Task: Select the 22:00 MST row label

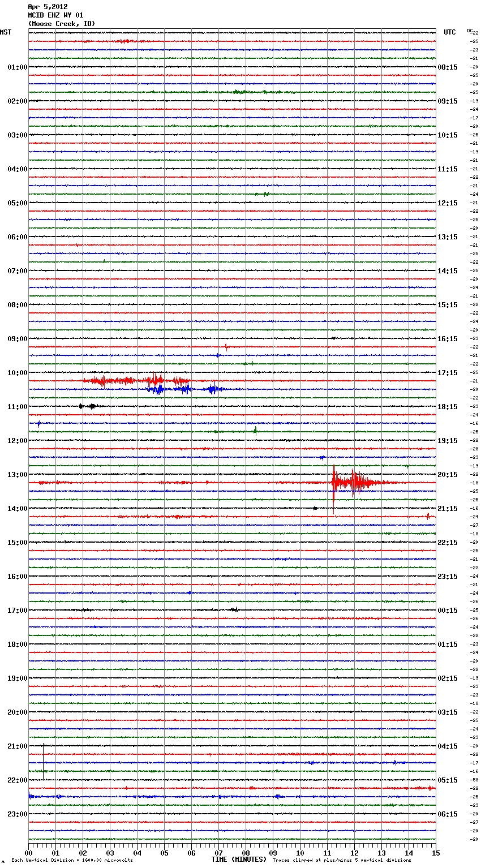Action: [18, 780]
